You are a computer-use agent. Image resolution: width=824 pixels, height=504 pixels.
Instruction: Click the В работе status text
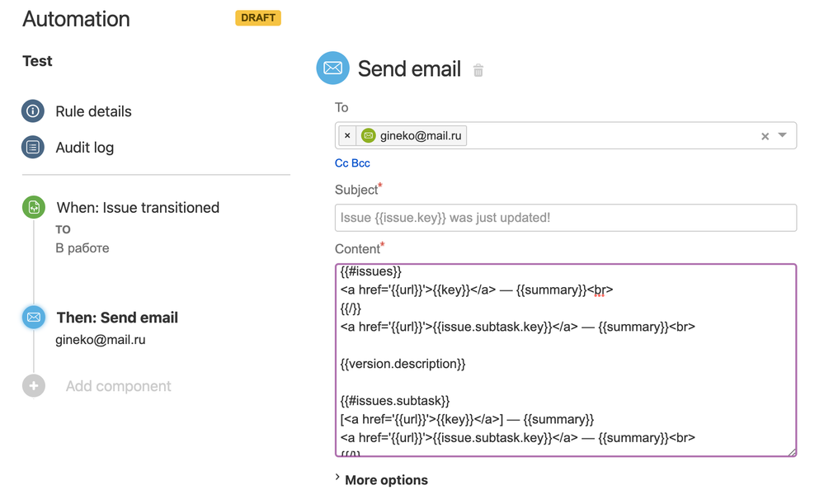click(x=82, y=248)
